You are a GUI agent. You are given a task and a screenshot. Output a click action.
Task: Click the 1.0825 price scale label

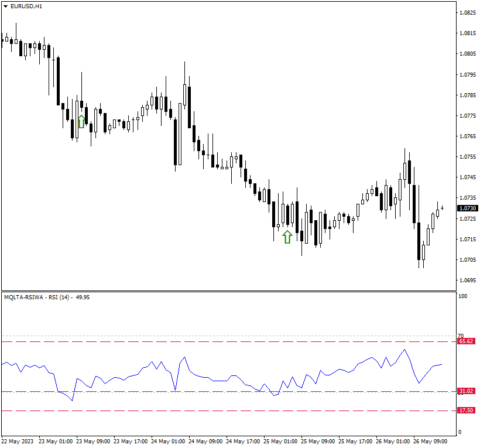point(468,12)
